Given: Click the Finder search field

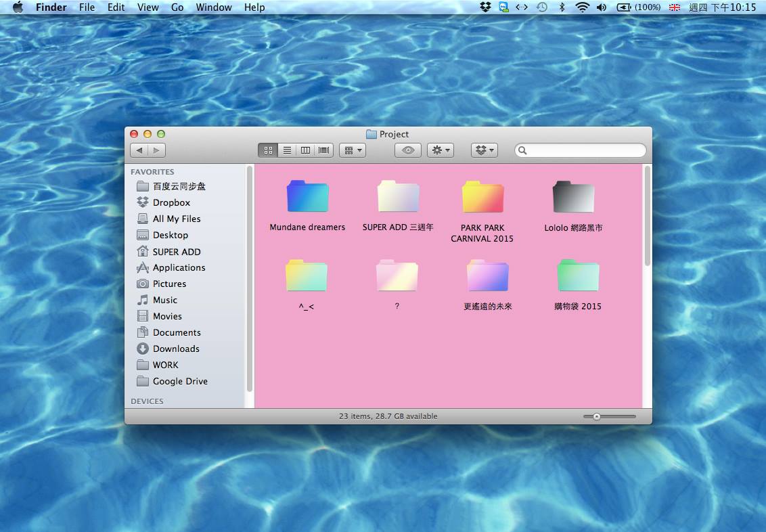Looking at the screenshot, I should (585, 150).
